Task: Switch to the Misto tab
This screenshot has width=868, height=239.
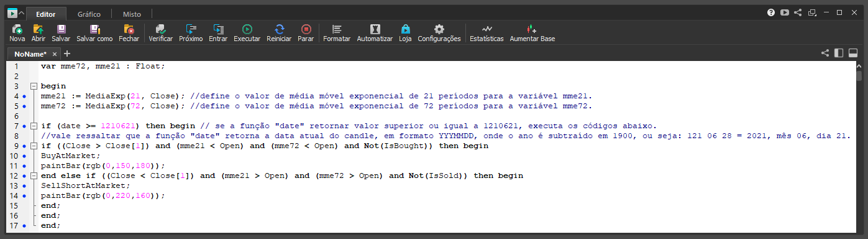Action: point(132,14)
